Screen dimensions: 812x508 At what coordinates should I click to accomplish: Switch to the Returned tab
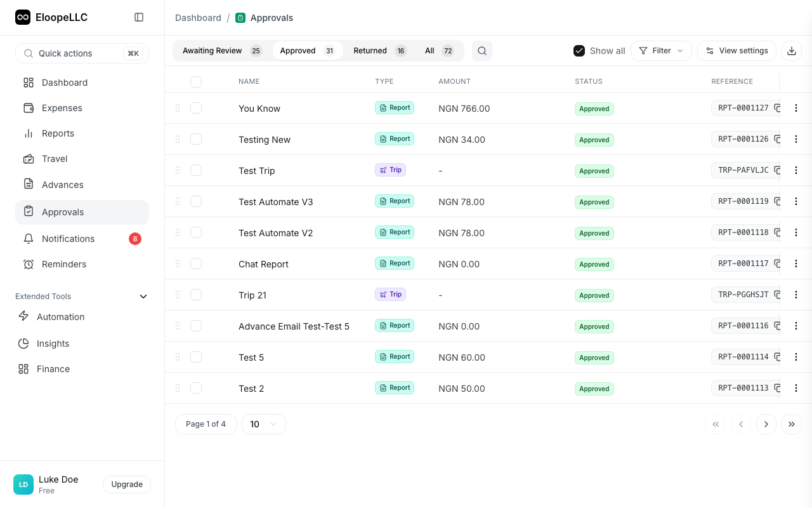379,51
